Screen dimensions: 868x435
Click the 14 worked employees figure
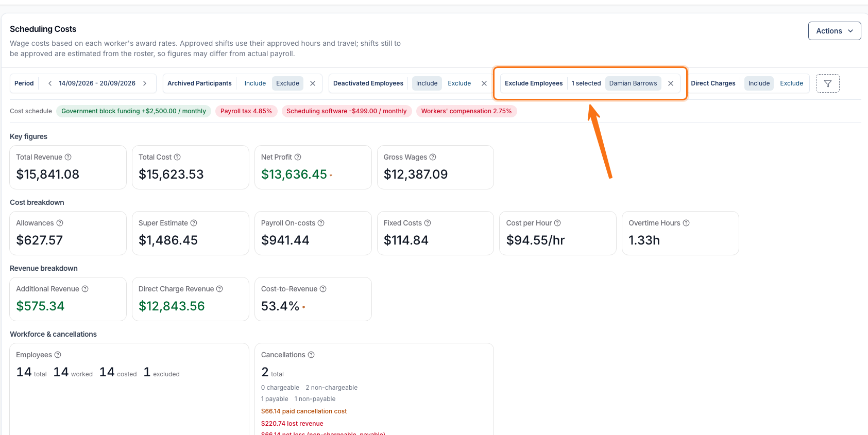click(73, 372)
